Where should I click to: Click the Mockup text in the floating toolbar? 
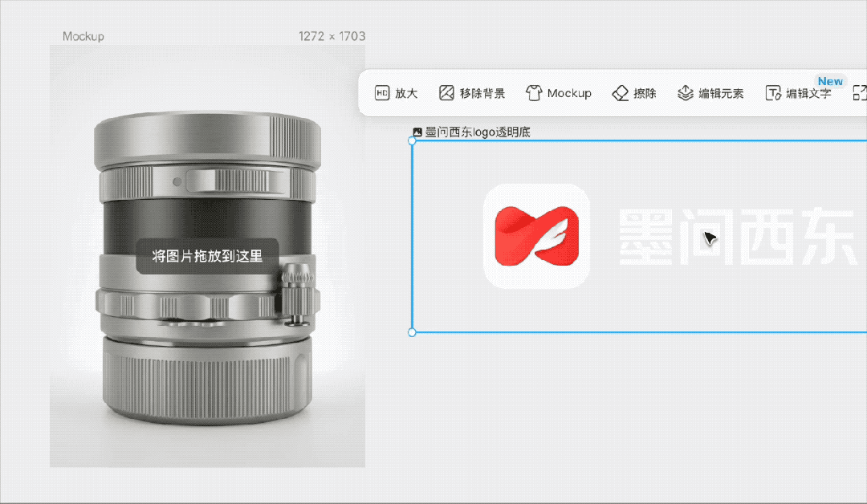569,93
